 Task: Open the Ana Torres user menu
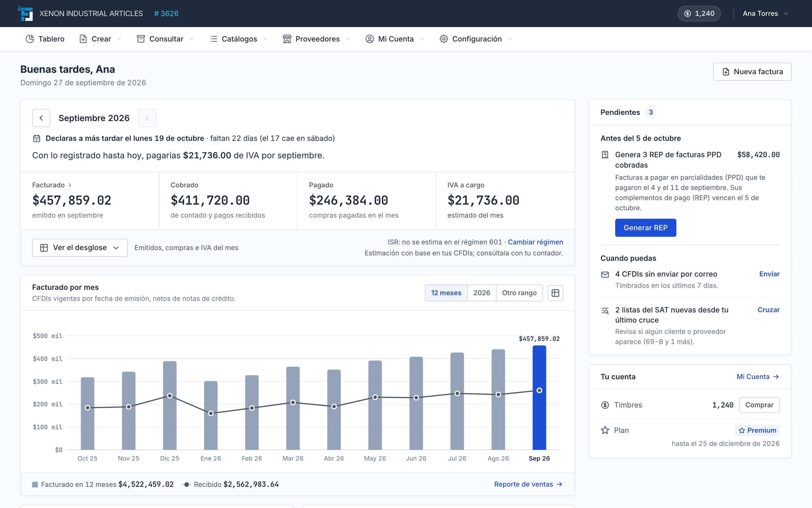[765, 14]
